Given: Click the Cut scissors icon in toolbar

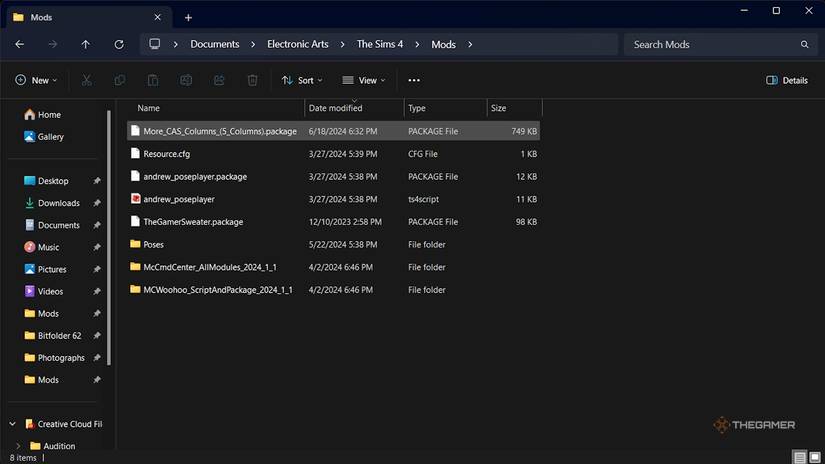Looking at the screenshot, I should 87,80.
